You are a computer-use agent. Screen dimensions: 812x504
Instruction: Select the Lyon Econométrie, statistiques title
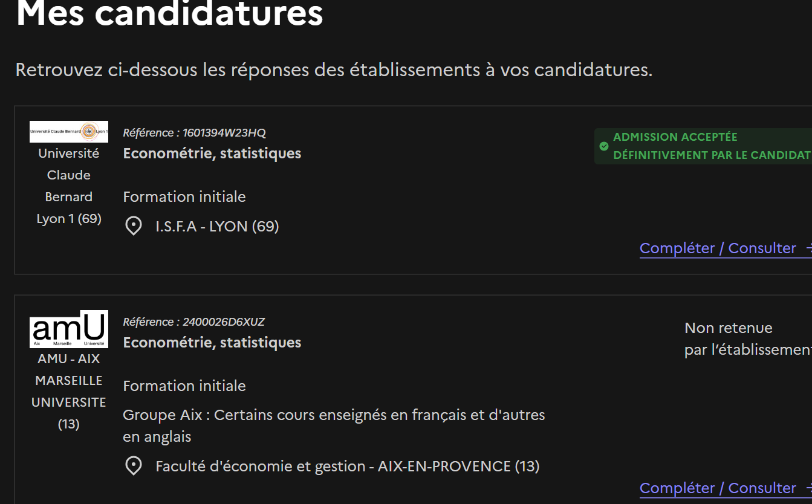[x=212, y=153]
